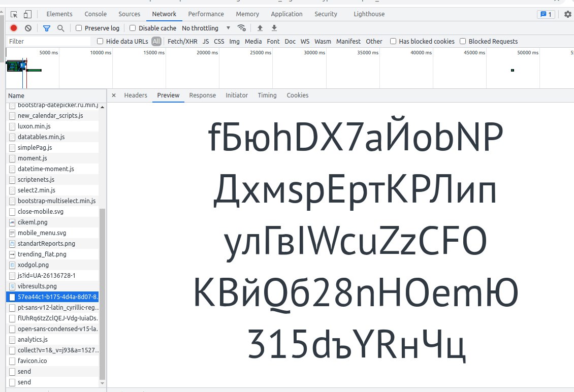Screen dimensions: 574x392
Task: Filter requests by Font type
Action: click(x=273, y=41)
